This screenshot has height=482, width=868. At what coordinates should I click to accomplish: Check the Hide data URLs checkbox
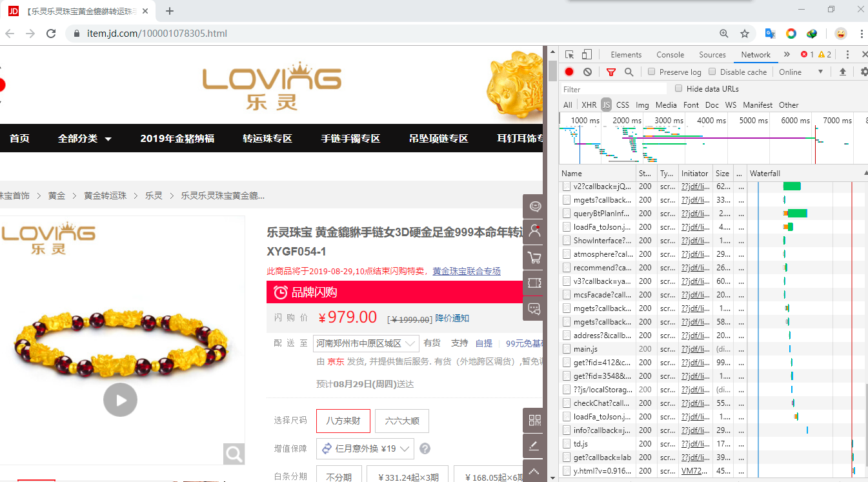point(679,88)
